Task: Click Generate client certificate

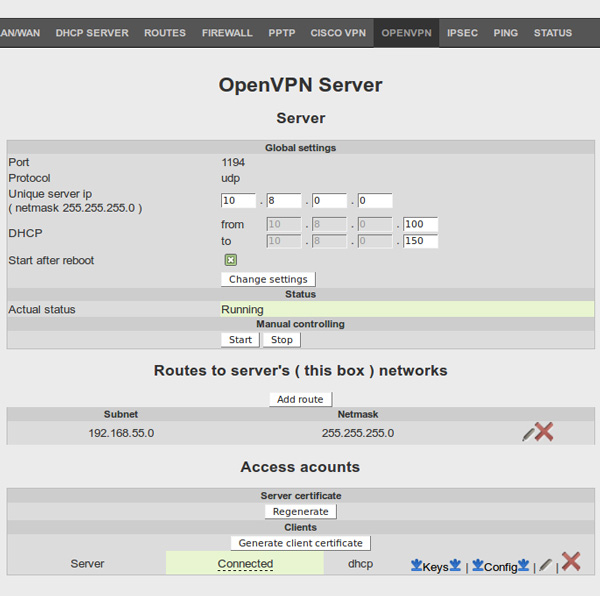Action: [300, 543]
